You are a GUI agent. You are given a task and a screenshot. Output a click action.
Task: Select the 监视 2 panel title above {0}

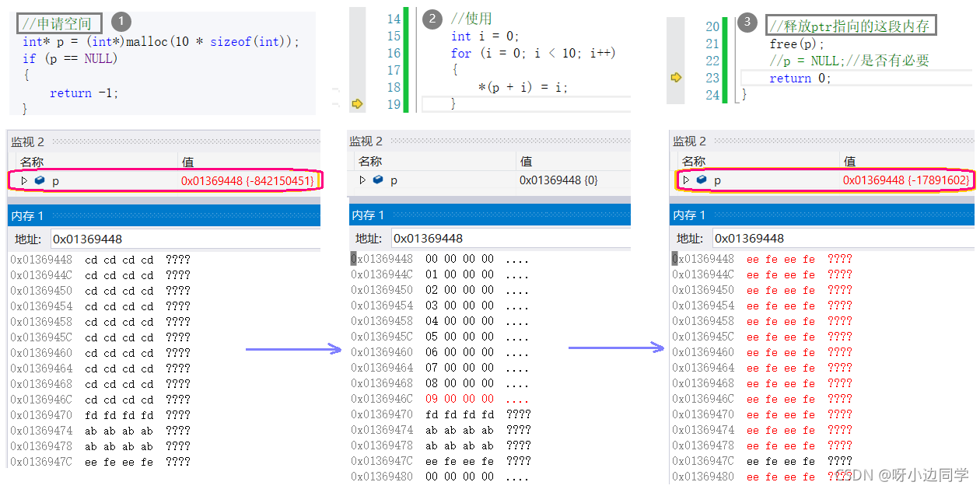pyautogui.click(x=366, y=141)
